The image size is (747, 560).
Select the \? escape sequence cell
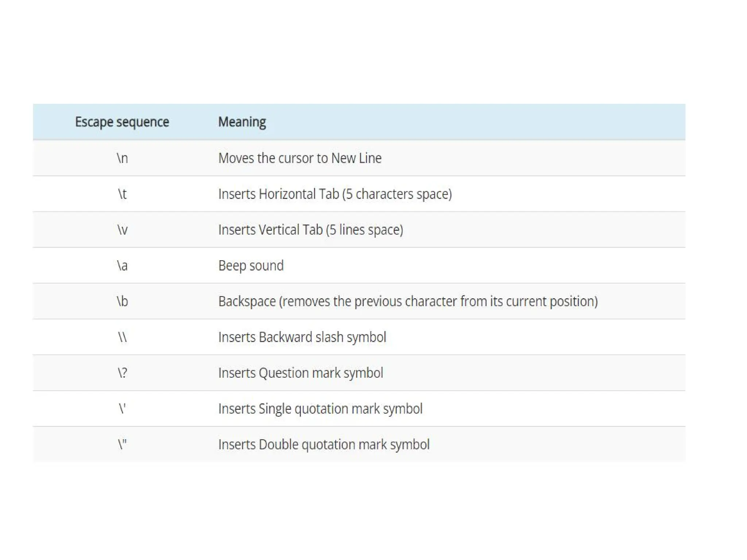122,373
